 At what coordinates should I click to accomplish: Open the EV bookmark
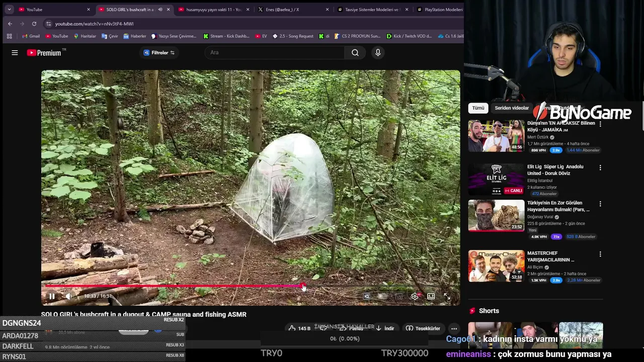[x=261, y=36]
